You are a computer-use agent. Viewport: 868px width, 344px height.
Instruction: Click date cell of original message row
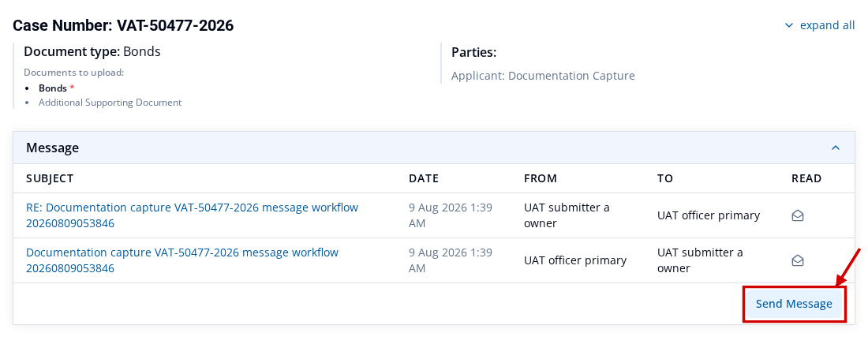[x=451, y=260]
